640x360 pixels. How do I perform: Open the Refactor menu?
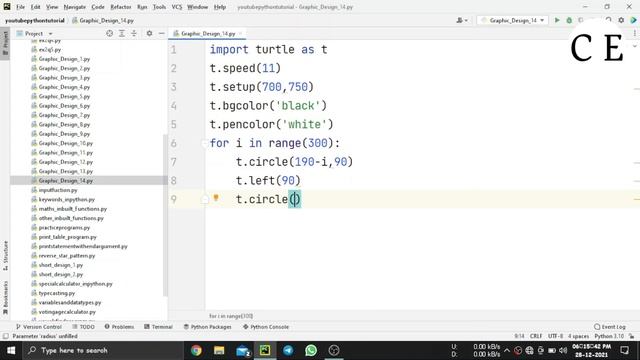coord(121,7)
